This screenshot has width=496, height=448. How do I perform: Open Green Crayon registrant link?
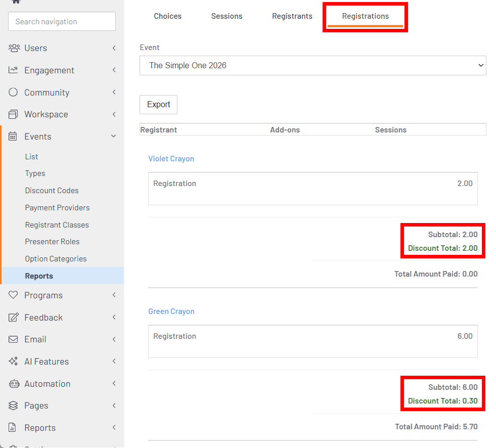[x=171, y=311]
